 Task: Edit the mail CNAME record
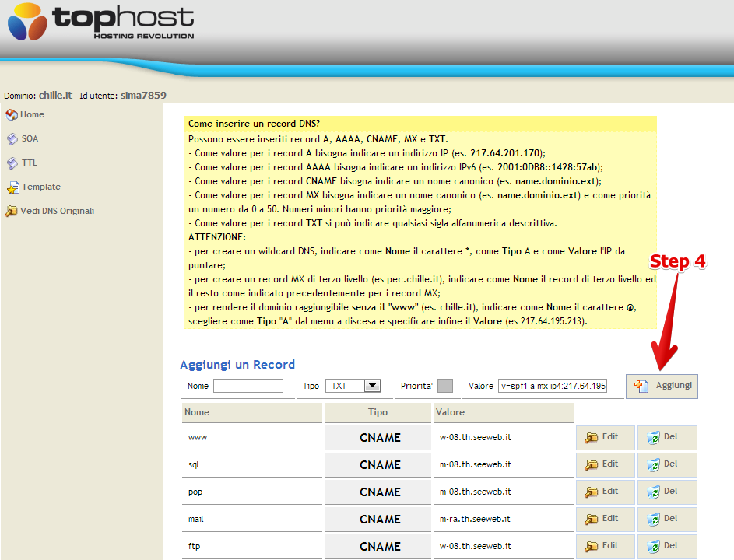pyautogui.click(x=605, y=519)
